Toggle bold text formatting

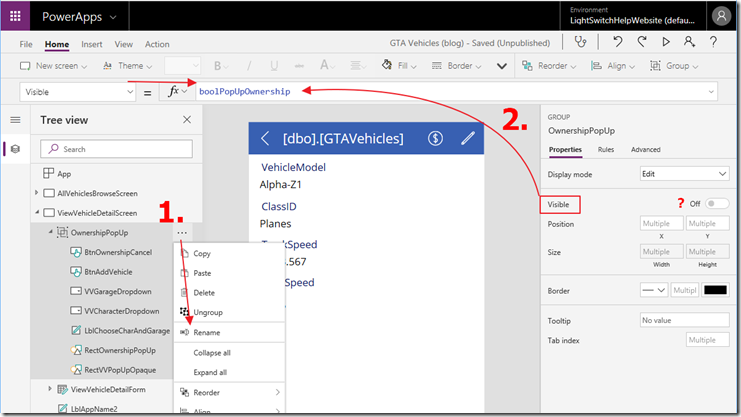tap(220, 66)
